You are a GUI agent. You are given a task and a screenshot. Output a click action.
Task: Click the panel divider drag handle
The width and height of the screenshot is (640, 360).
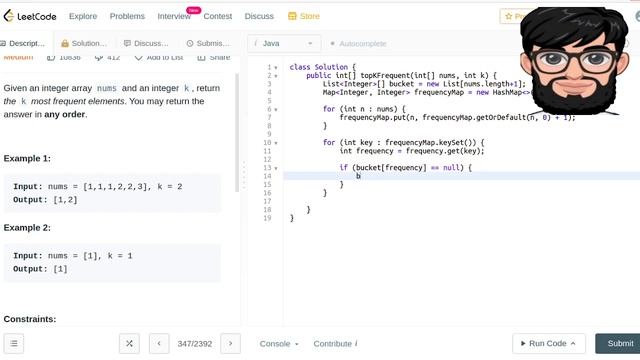point(244,176)
